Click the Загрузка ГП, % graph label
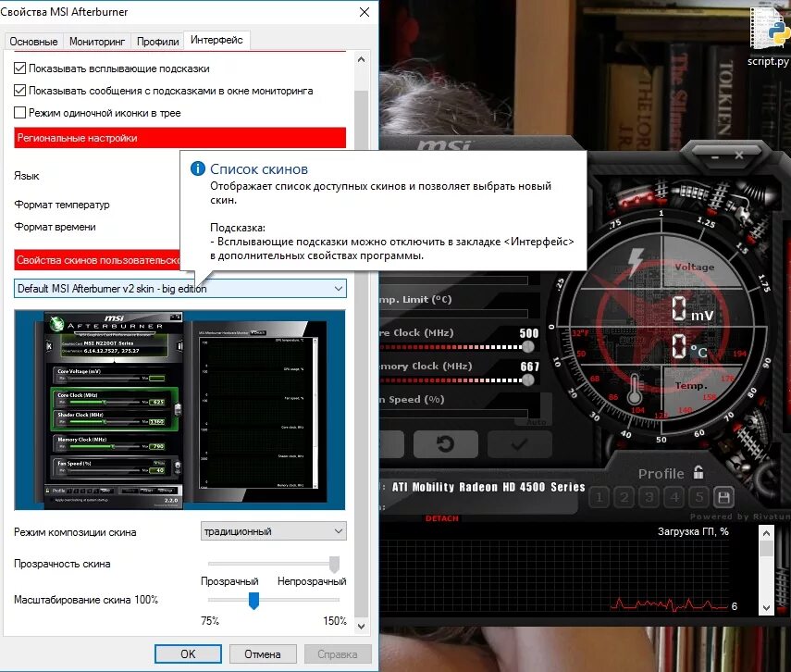Image resolution: width=791 pixels, height=672 pixels. click(693, 531)
